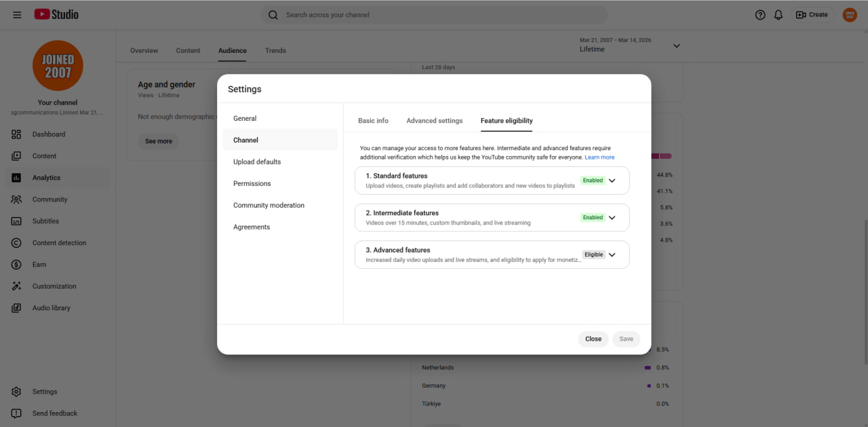Open the help question mark icon
Screen dimensions: 868x427
pos(760,15)
